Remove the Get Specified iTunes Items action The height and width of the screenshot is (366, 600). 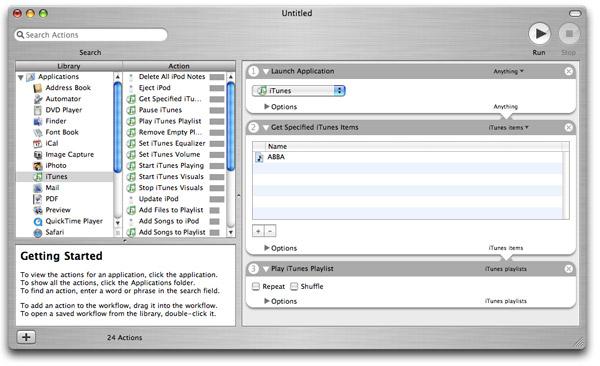click(569, 127)
